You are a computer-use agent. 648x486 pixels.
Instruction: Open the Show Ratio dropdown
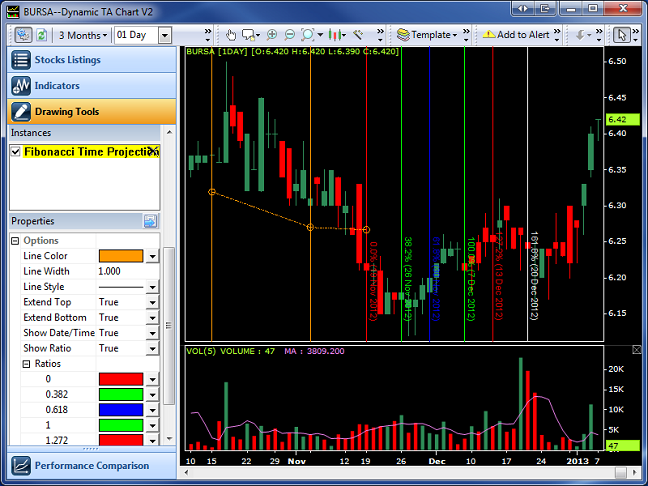(x=152, y=349)
